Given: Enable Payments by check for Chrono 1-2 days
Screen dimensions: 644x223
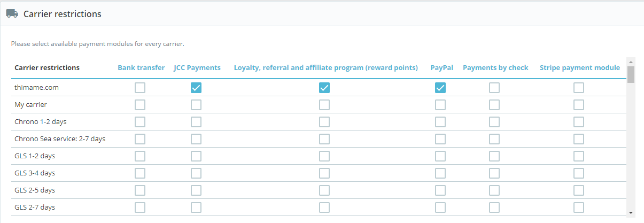Looking at the screenshot, I should click(494, 122).
